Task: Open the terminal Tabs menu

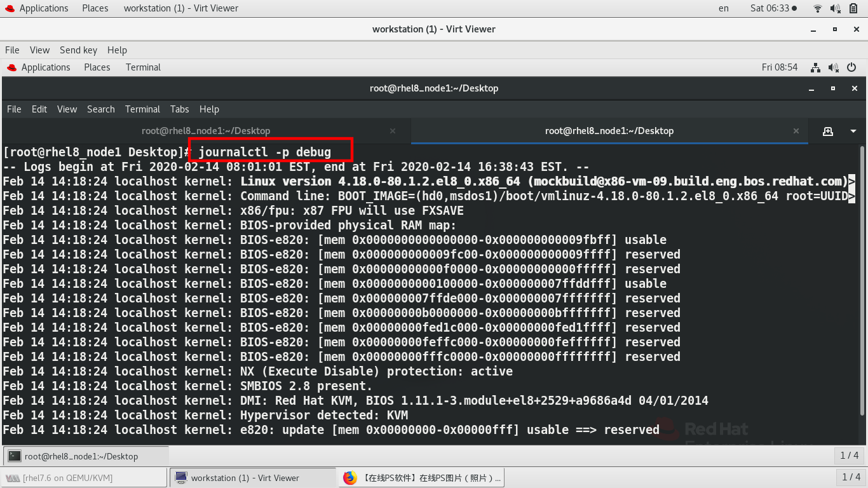Action: 180,109
